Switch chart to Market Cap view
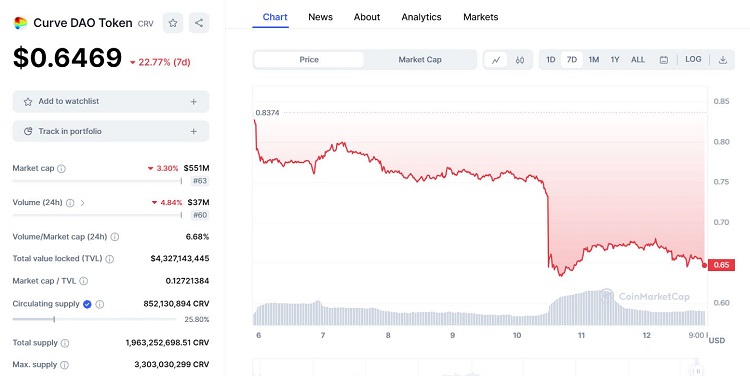750x376 pixels. coord(420,60)
